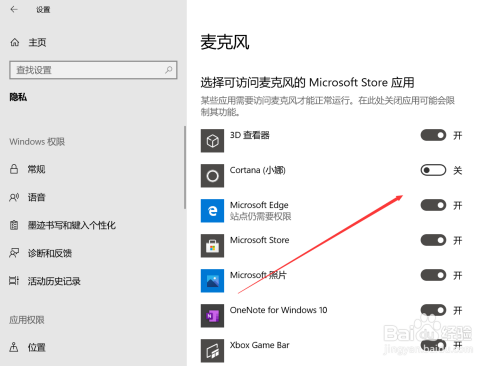Screen dimensions: 500x366
Task: Go back with the arrow icon
Action: click(14, 9)
